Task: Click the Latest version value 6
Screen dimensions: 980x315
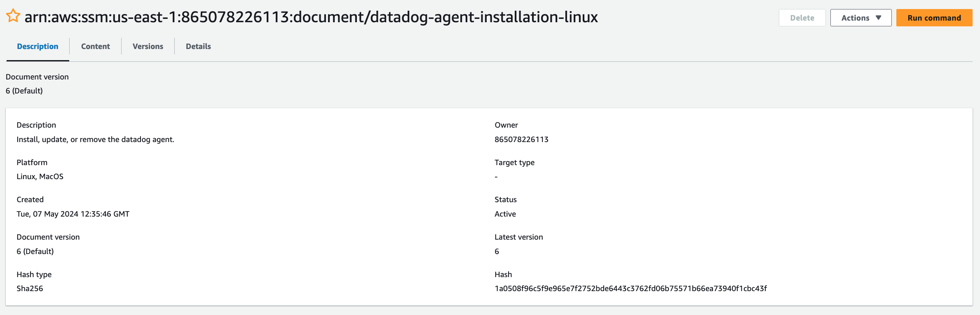Action: [497, 252]
